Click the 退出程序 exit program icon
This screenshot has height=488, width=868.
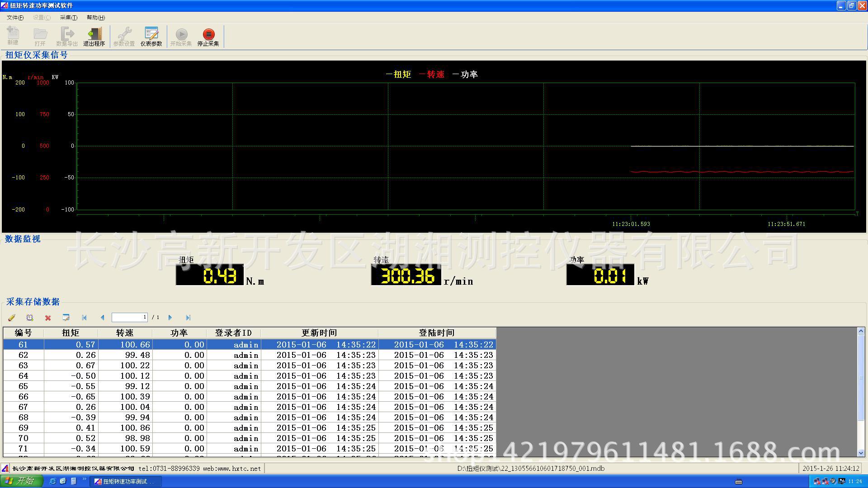94,37
